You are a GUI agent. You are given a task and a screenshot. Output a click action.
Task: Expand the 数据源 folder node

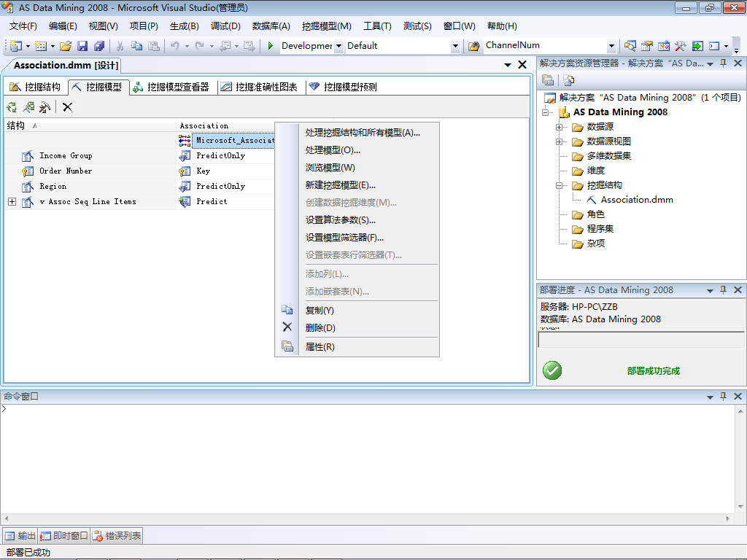559,127
